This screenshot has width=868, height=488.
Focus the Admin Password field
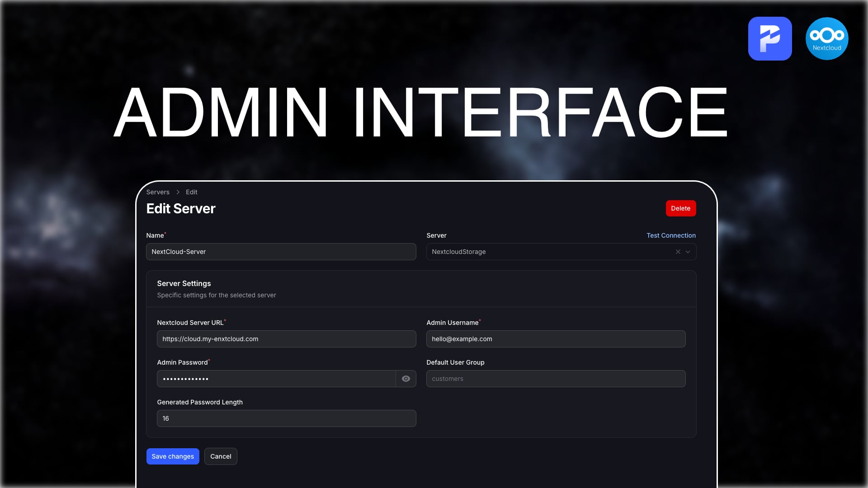(x=276, y=379)
